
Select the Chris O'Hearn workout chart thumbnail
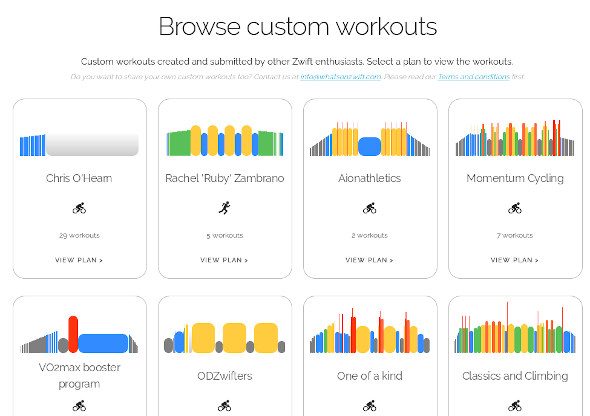[x=79, y=144]
